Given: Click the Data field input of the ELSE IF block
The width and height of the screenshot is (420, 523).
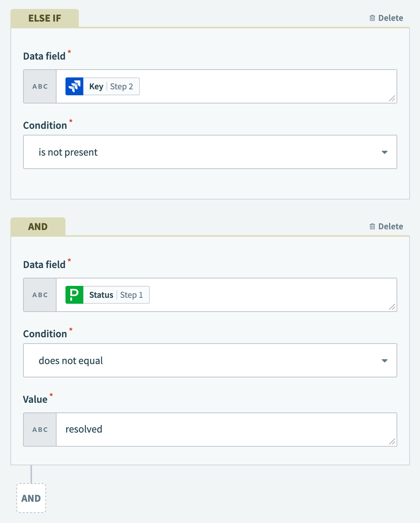Looking at the screenshot, I should click(223, 86).
